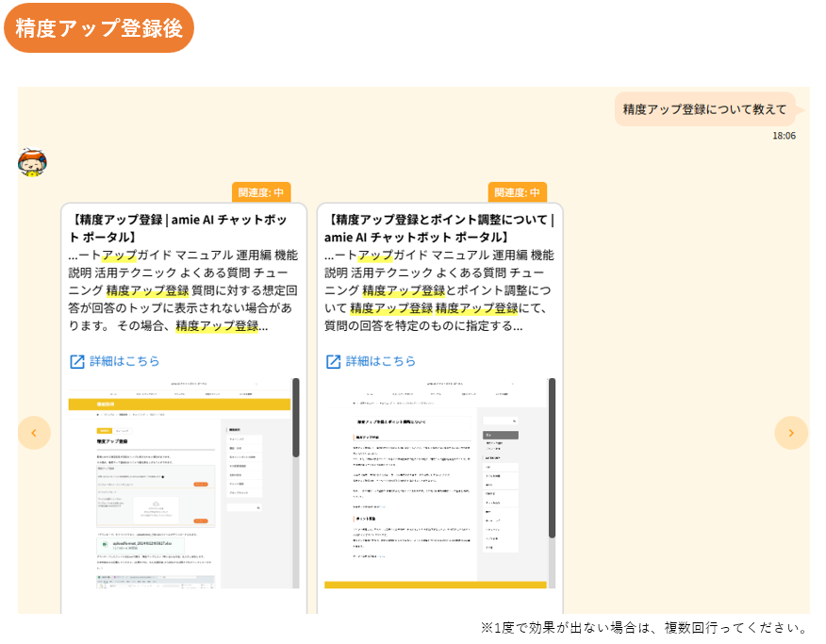Viewport: 826px width, 644px height.
Task: Click the external-link icon in the second card
Action: click(333, 361)
